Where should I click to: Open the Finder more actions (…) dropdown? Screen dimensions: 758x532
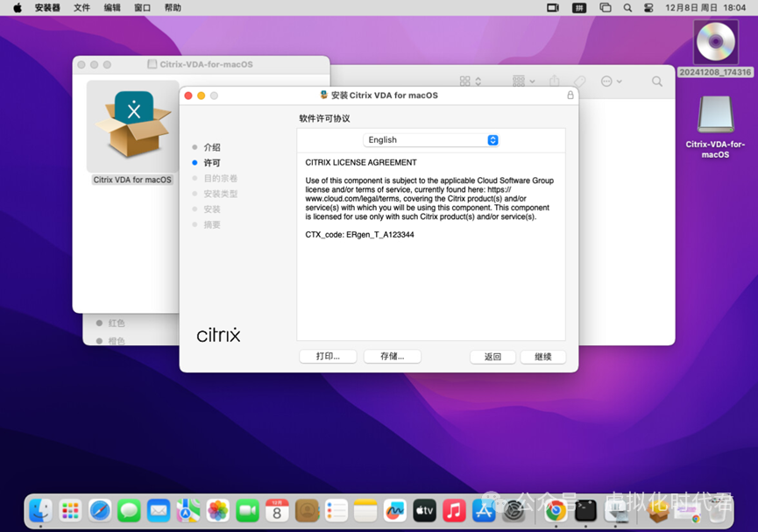pyautogui.click(x=611, y=82)
